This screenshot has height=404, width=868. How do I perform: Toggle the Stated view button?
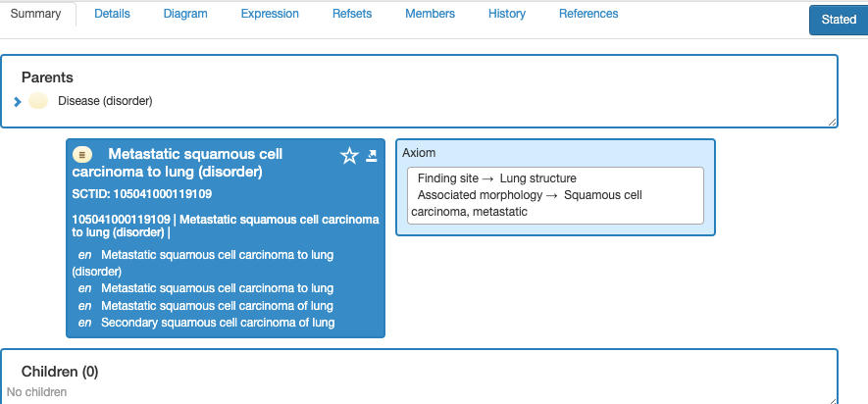[x=838, y=20]
